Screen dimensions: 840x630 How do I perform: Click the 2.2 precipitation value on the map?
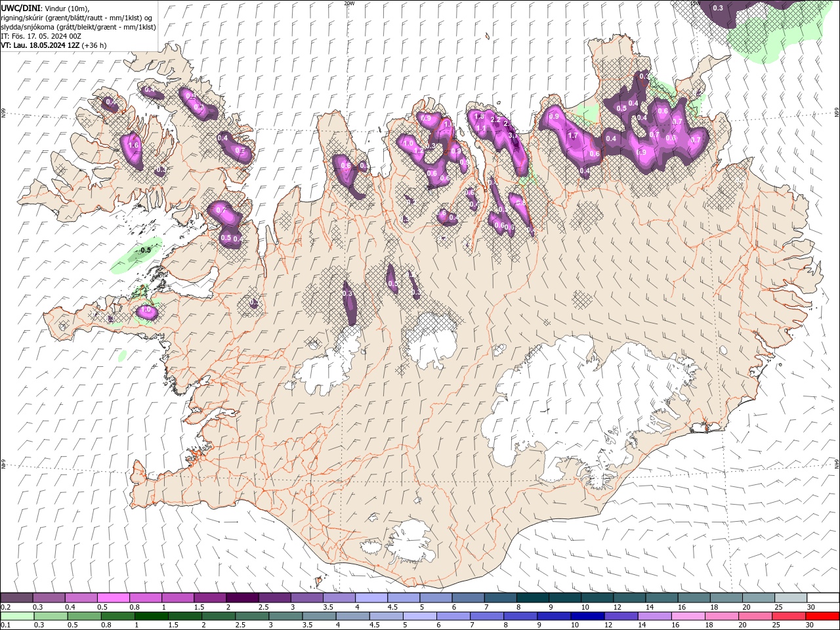point(495,120)
